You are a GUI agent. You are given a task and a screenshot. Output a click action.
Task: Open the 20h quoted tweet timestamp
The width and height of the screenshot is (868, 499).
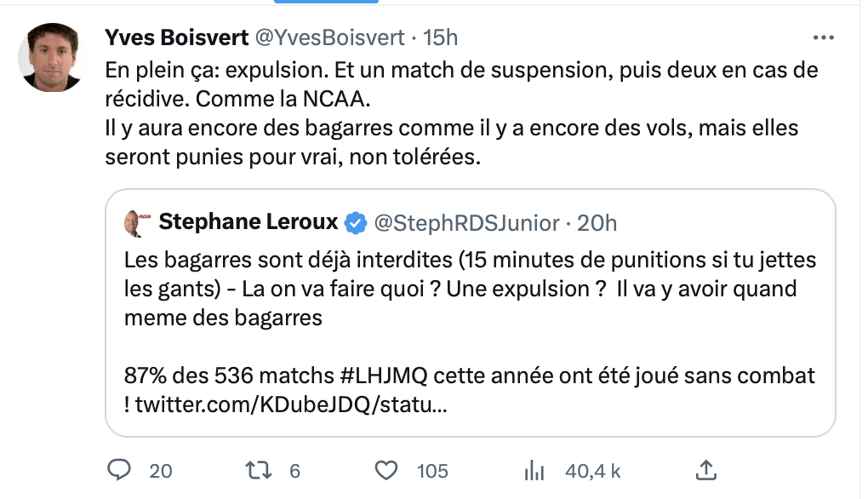tap(597, 223)
